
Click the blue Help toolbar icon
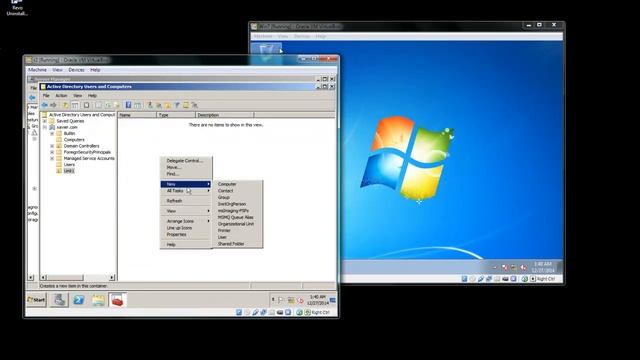pyautogui.click(x=128, y=105)
